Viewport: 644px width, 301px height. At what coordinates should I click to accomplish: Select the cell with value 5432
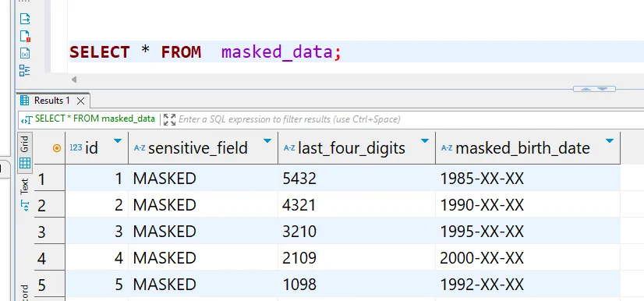click(x=357, y=178)
